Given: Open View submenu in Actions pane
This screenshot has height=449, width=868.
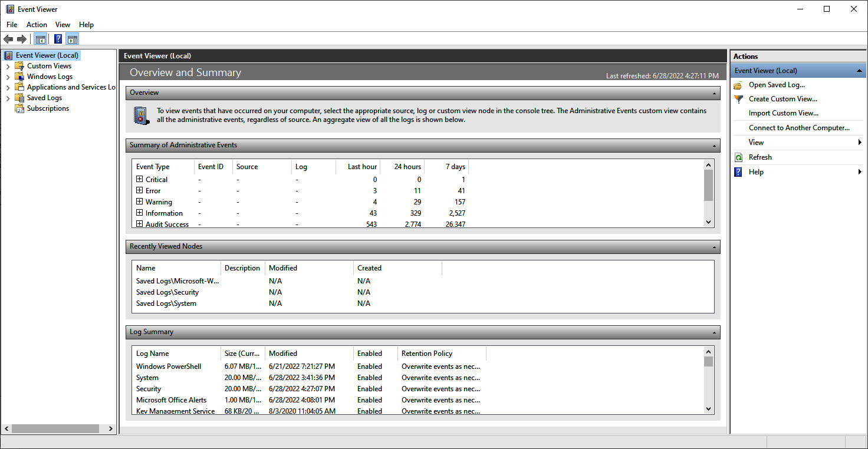Looking at the screenshot, I should 798,143.
